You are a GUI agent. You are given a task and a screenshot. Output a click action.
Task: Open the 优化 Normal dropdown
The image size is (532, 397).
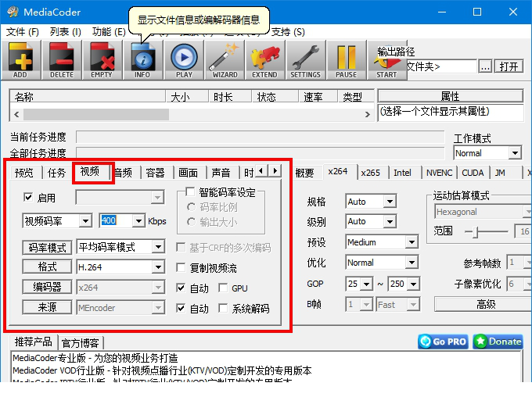412,263
